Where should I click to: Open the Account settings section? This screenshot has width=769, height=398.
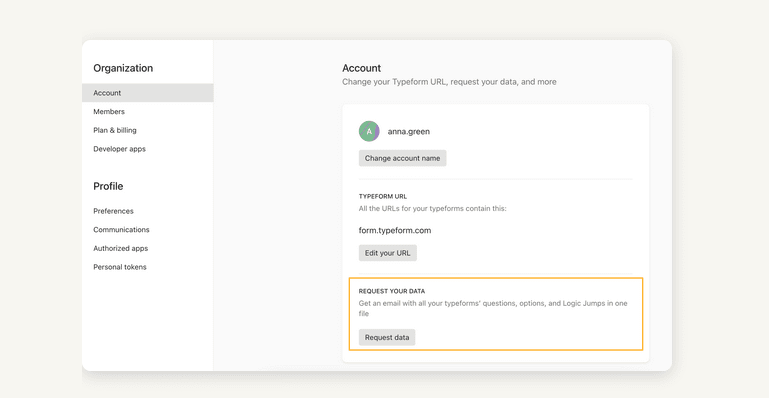tap(148, 93)
